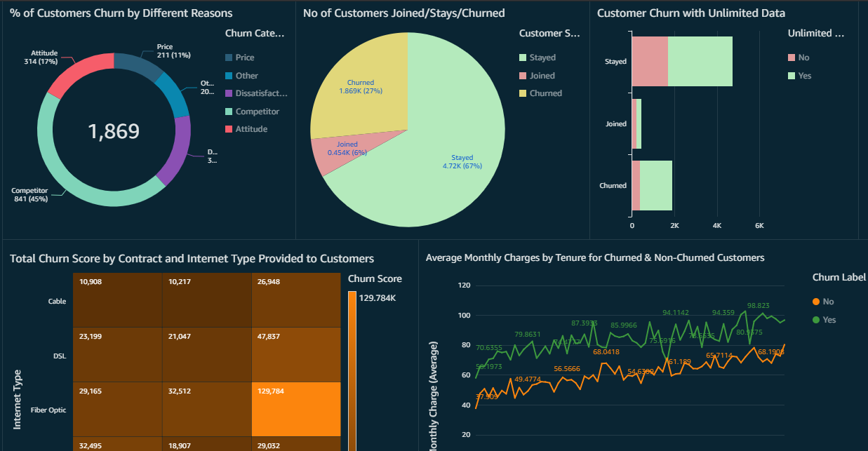Viewport: 868px width, 451px height.
Task: Click Stayed in the Customer Status legend
Action: tap(537, 58)
